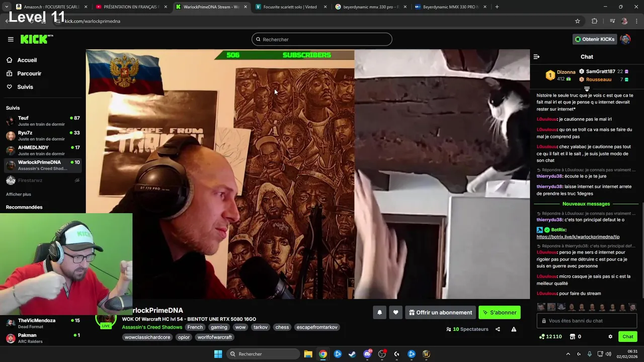This screenshot has width=644, height=362.
Task: Follow channel with the heart button
Action: click(x=395, y=313)
